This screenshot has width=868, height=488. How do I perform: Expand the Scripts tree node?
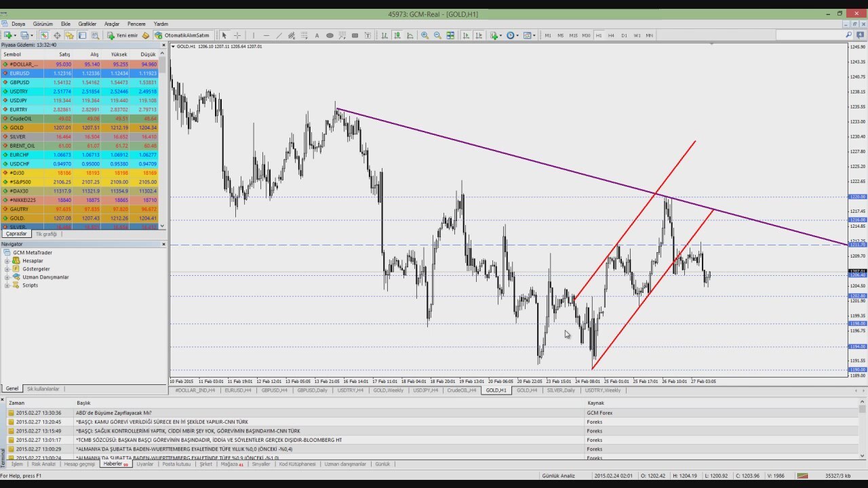tap(7, 285)
